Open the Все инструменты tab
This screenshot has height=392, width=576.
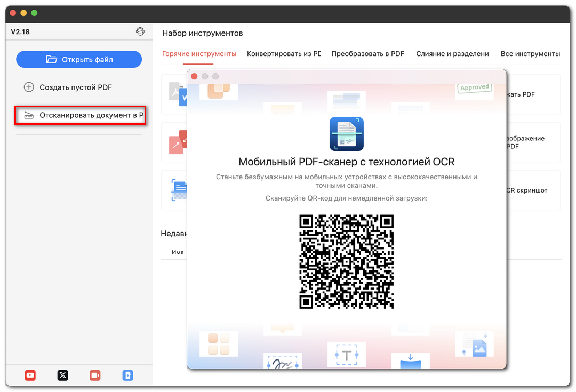(530, 54)
